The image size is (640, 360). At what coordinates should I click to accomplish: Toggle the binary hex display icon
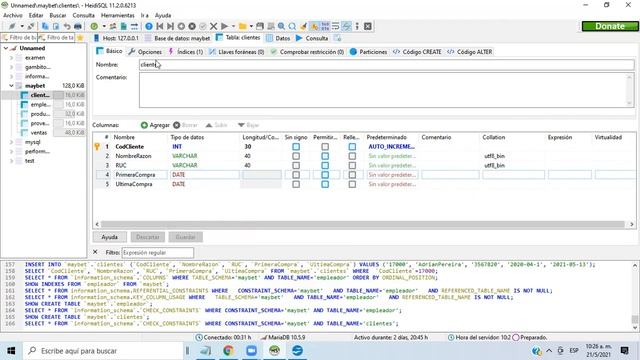pos(325,27)
